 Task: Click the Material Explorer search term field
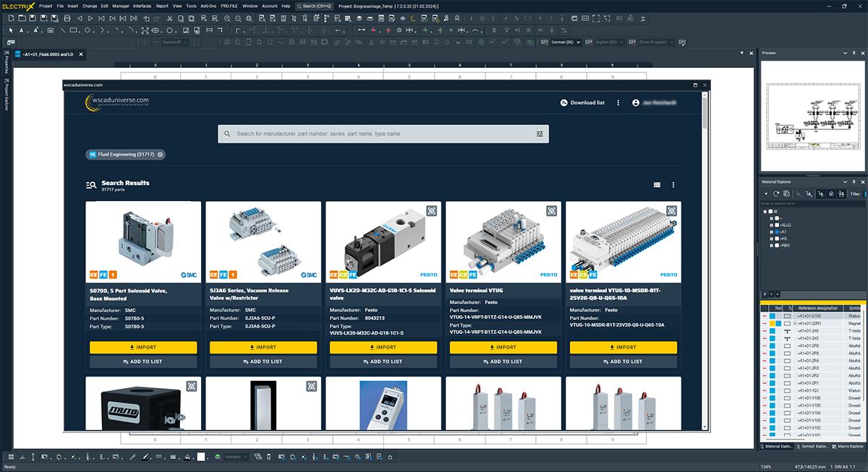click(812, 203)
